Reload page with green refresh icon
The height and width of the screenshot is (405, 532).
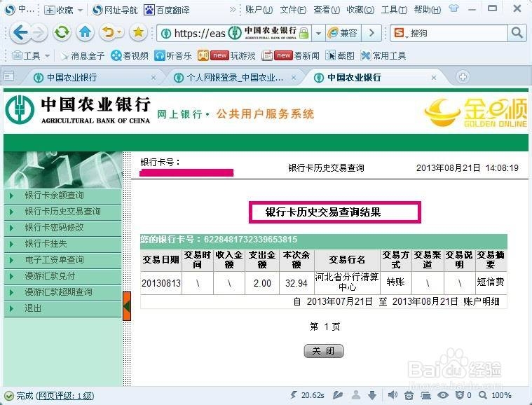tap(62, 33)
